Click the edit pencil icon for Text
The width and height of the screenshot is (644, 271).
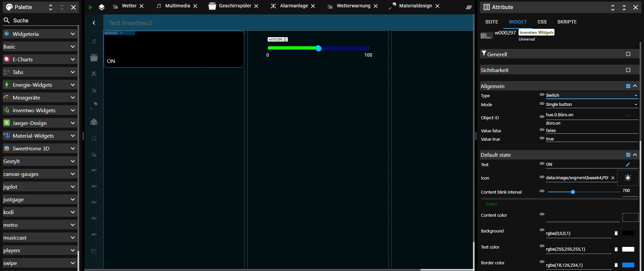tap(628, 164)
